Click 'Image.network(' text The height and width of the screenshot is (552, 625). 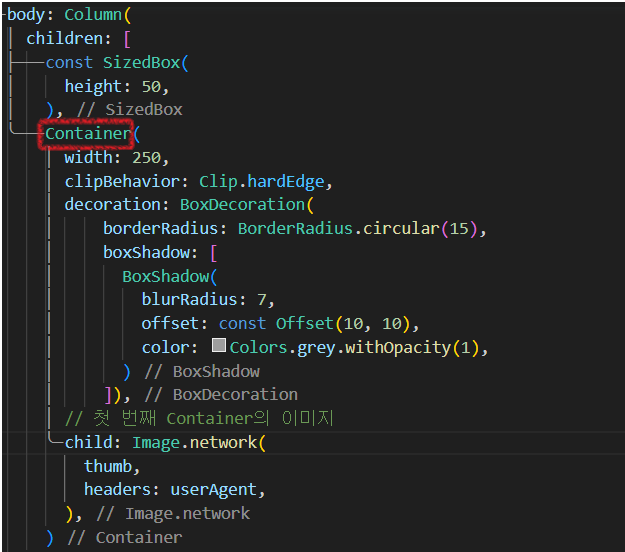pos(199,443)
